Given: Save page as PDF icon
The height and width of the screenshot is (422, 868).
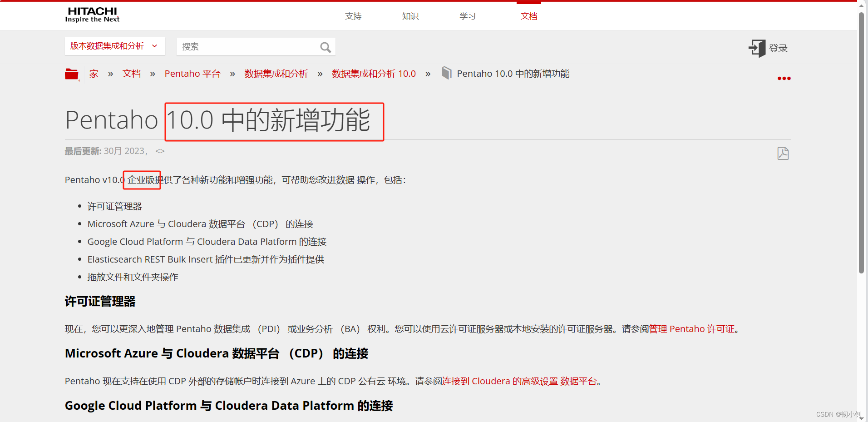Looking at the screenshot, I should (x=783, y=154).
